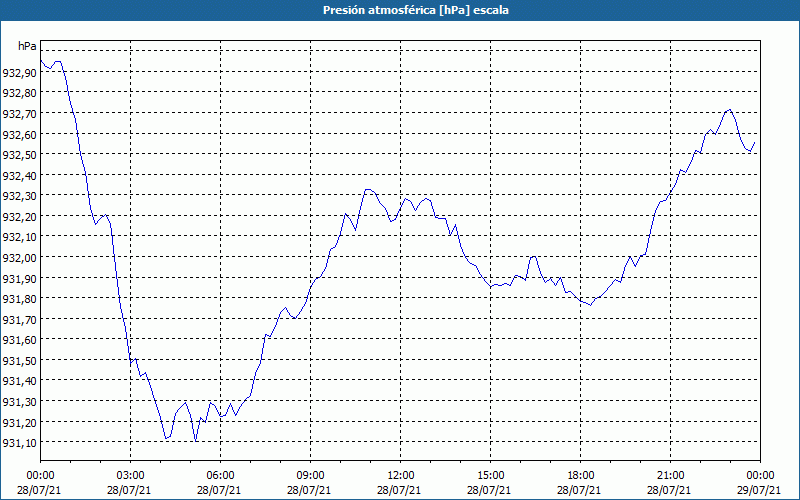Click the 12:00 time label
800x500 pixels.
(x=401, y=476)
